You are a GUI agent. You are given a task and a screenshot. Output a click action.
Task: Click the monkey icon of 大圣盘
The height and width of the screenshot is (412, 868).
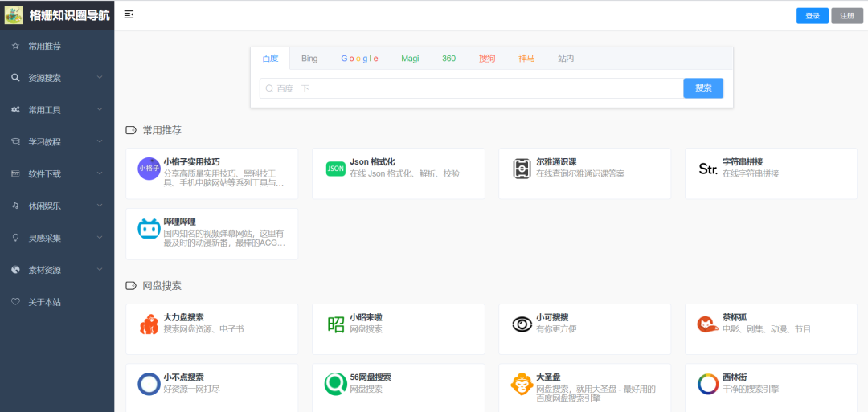coord(522,385)
